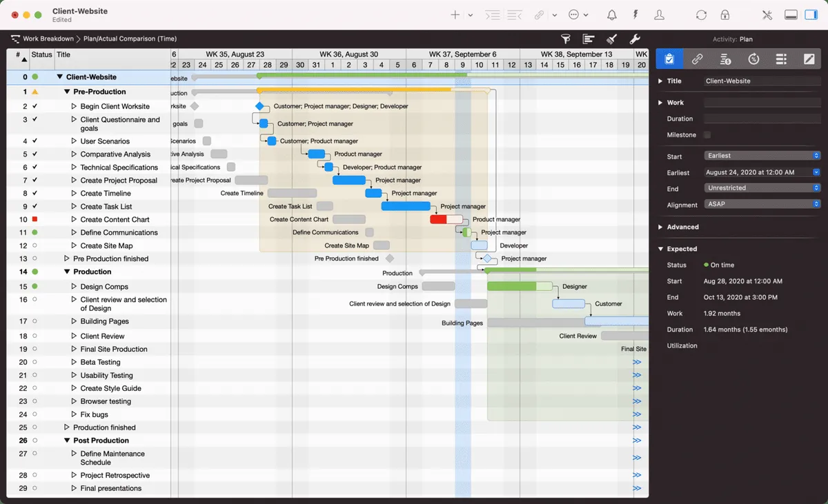Switch to the links inspector tab
828x504 pixels.
coord(698,59)
